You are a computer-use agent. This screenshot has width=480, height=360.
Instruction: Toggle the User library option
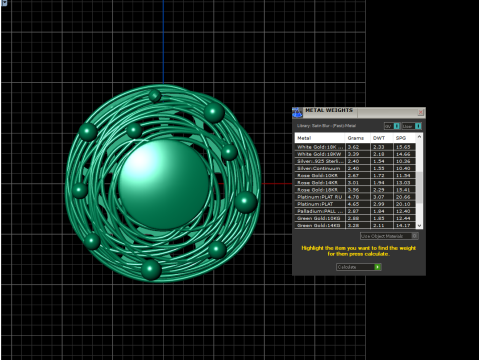(x=412, y=126)
